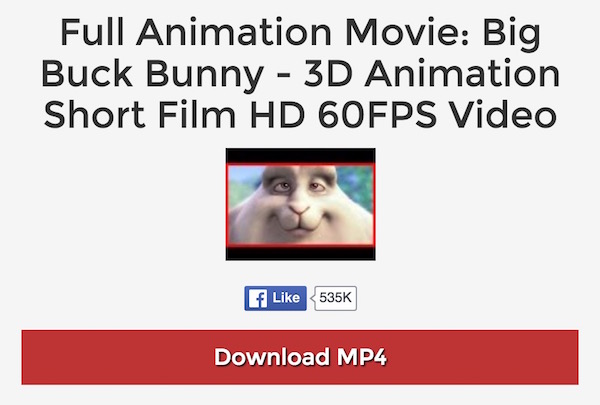600x405 pixels.
Task: Click the bottom black letterbox bar of the preview
Action: click(300, 253)
